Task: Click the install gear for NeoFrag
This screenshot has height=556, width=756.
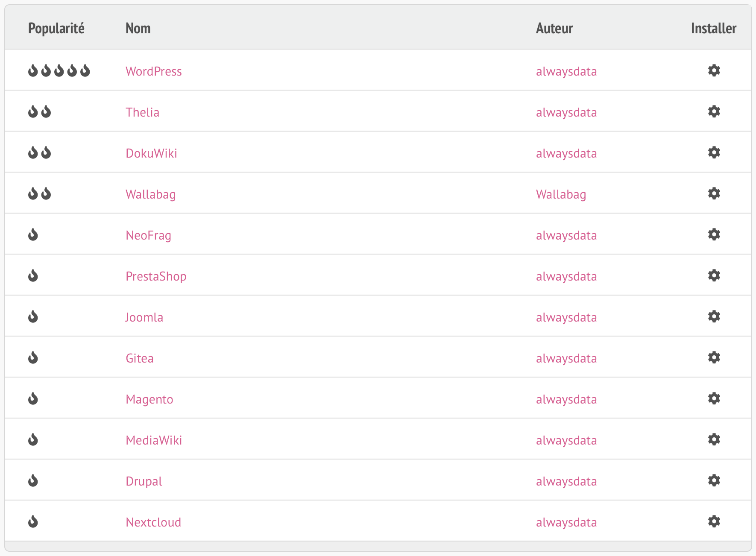Action: (714, 234)
